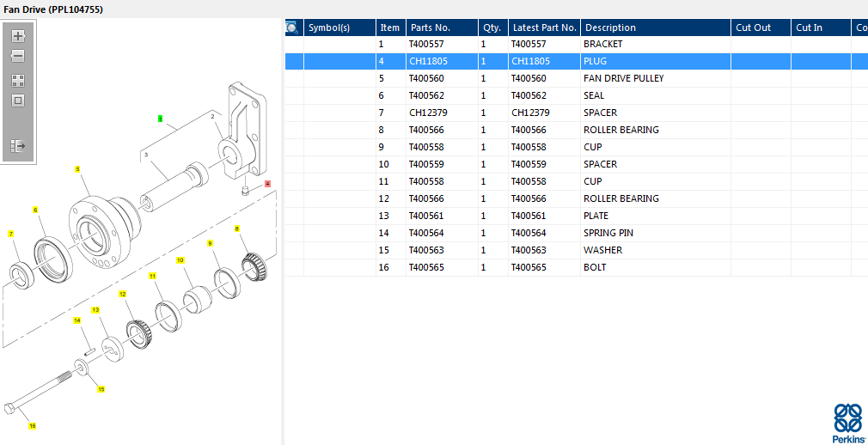The height and width of the screenshot is (445, 868).
Task: Select the WASHER row
Action: point(577,250)
